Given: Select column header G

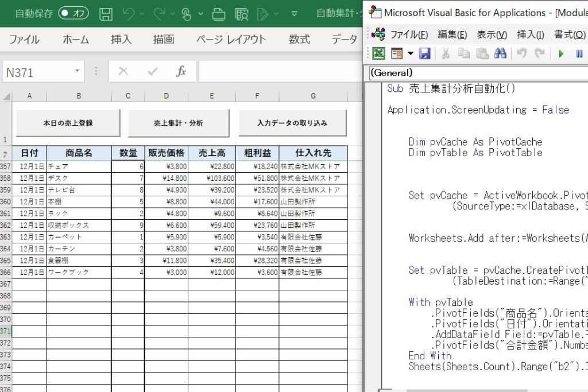Looking at the screenshot, I should point(313,96).
